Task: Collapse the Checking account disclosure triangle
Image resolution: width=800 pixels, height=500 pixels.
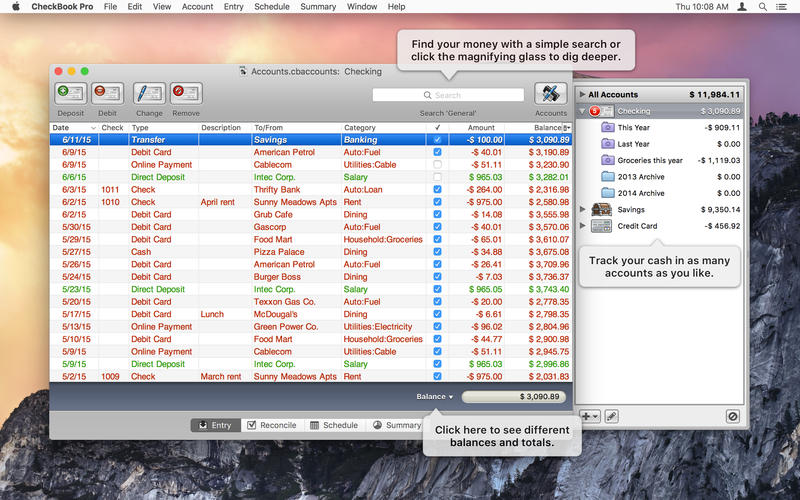Action: click(583, 111)
